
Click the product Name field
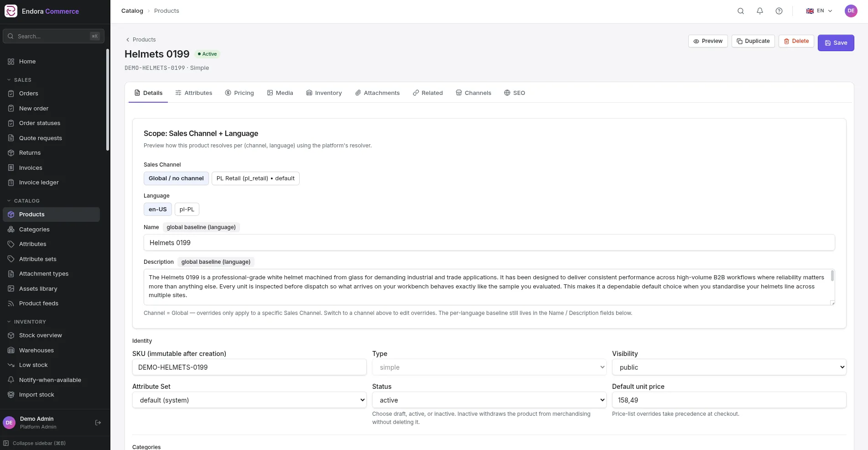point(489,243)
